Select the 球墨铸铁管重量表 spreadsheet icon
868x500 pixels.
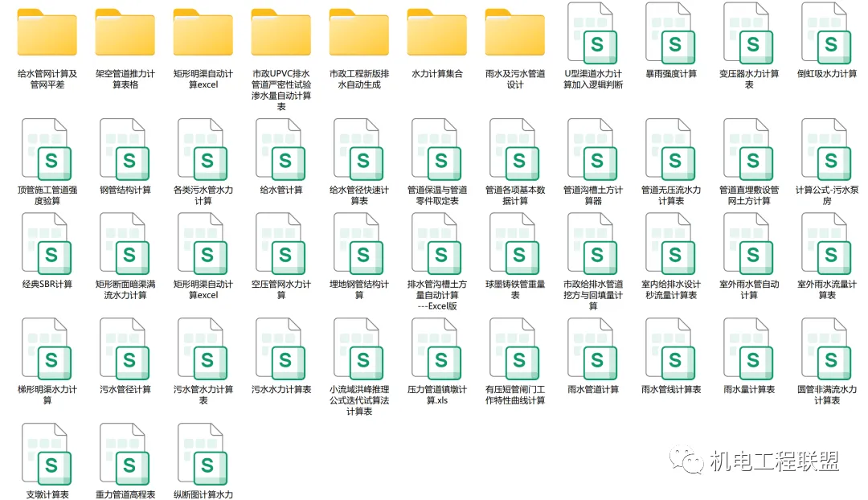point(515,244)
